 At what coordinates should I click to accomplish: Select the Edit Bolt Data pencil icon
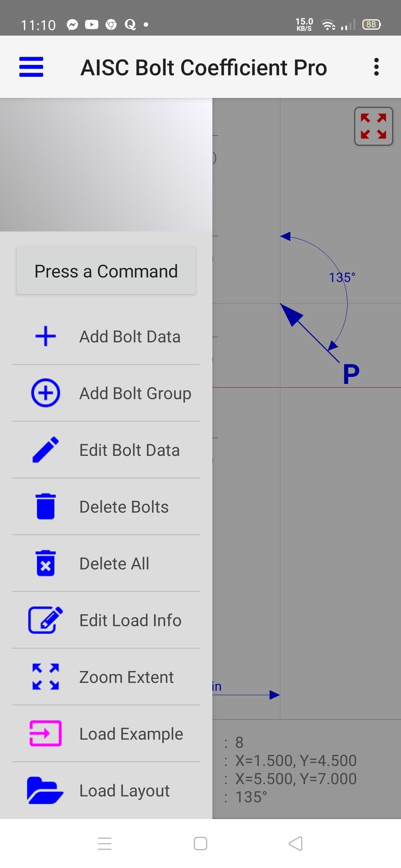(x=45, y=450)
